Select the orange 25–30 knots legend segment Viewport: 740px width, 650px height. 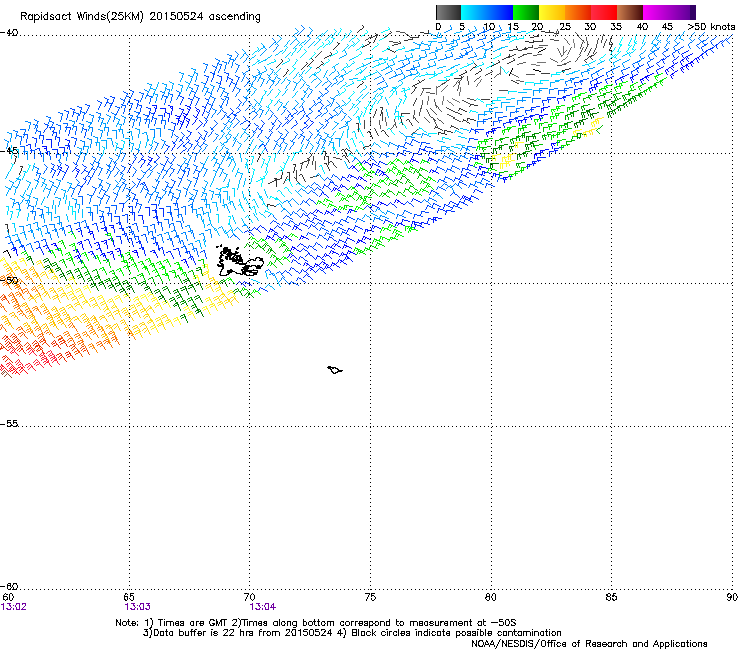pyautogui.click(x=578, y=12)
